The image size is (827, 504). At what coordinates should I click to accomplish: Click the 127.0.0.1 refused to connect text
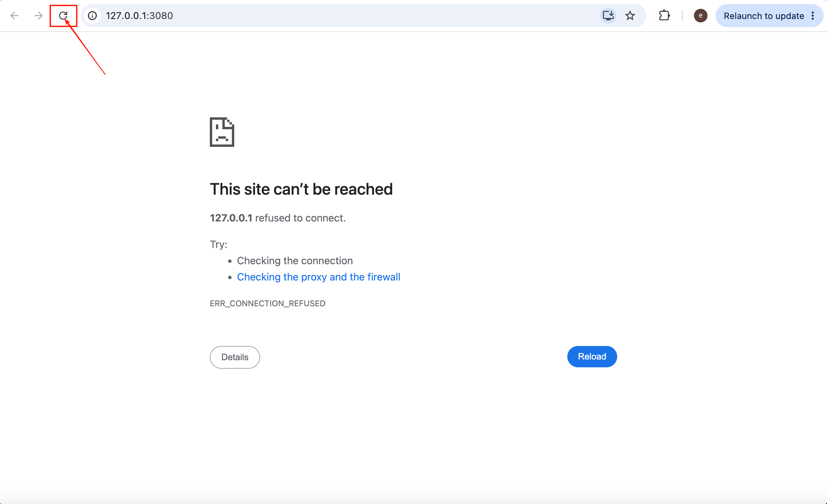278,218
